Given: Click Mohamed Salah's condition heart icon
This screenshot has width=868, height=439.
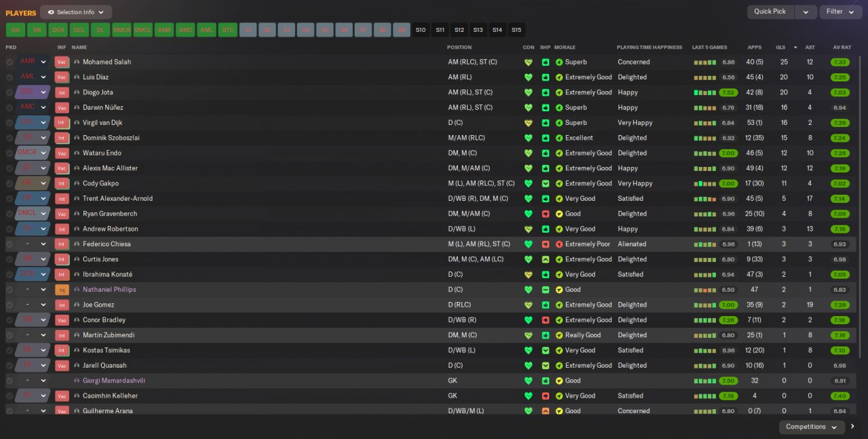Looking at the screenshot, I should click(529, 62).
